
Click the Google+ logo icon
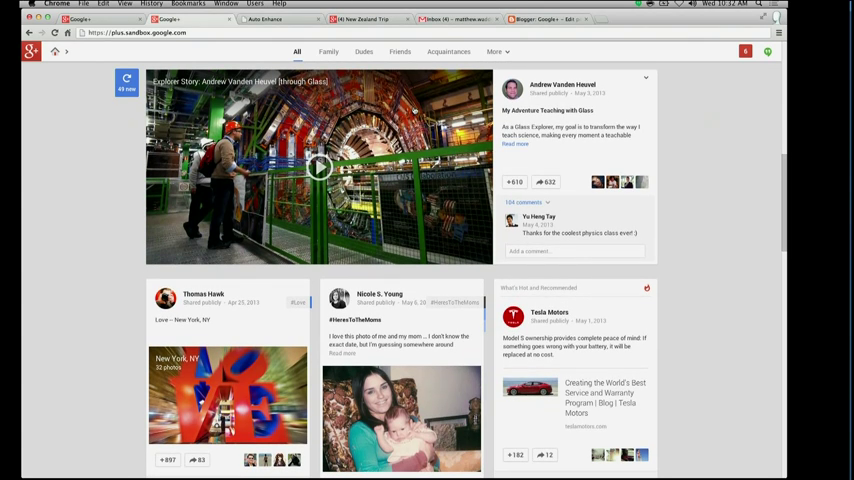[31, 51]
